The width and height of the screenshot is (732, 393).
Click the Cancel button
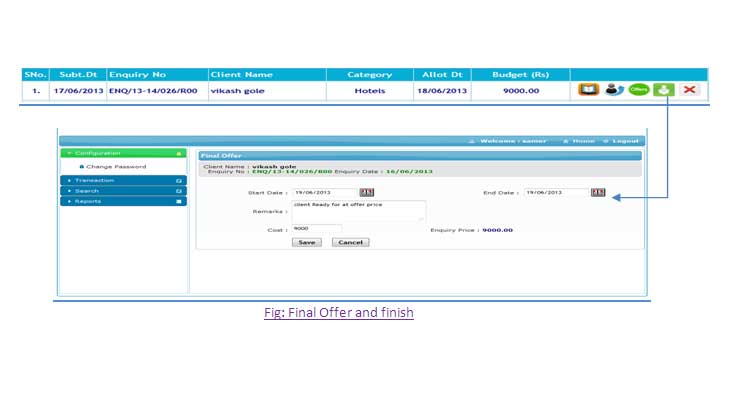(351, 242)
